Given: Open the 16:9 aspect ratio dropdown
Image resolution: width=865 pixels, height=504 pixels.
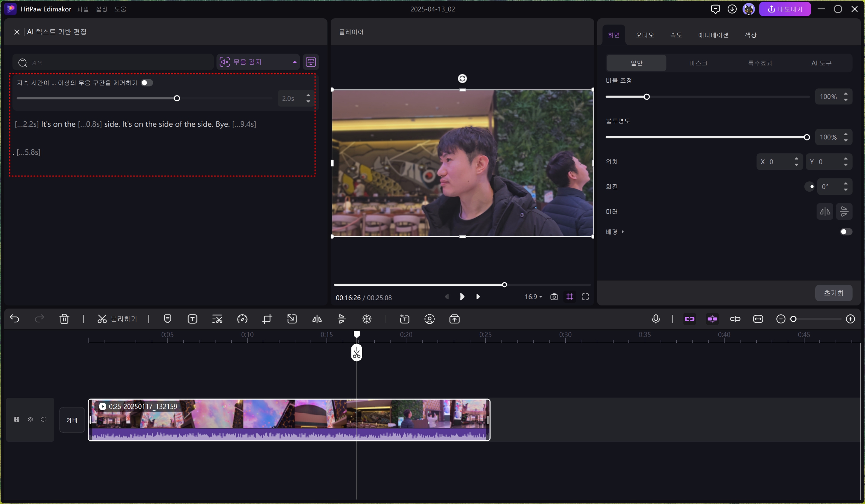Looking at the screenshot, I should pos(533,297).
